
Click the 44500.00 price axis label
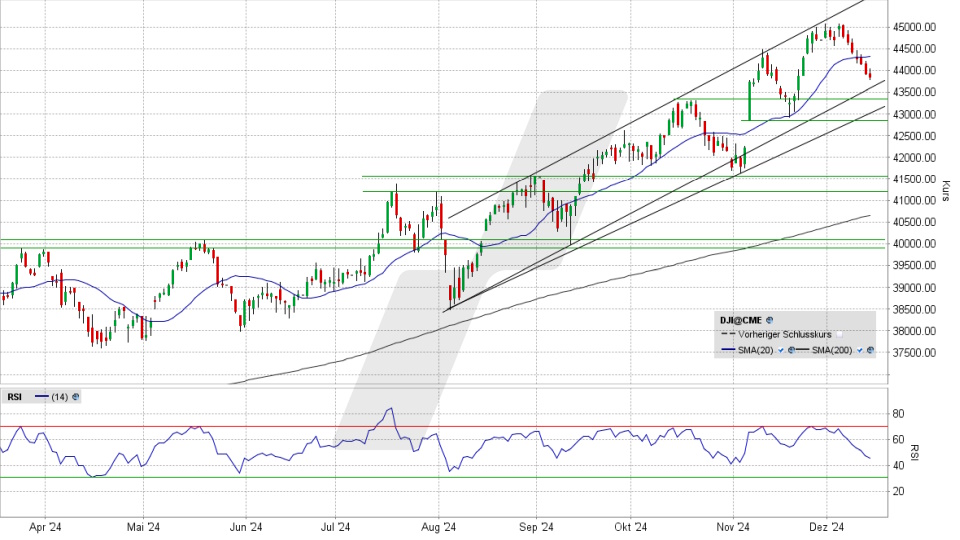pyautogui.click(x=914, y=49)
